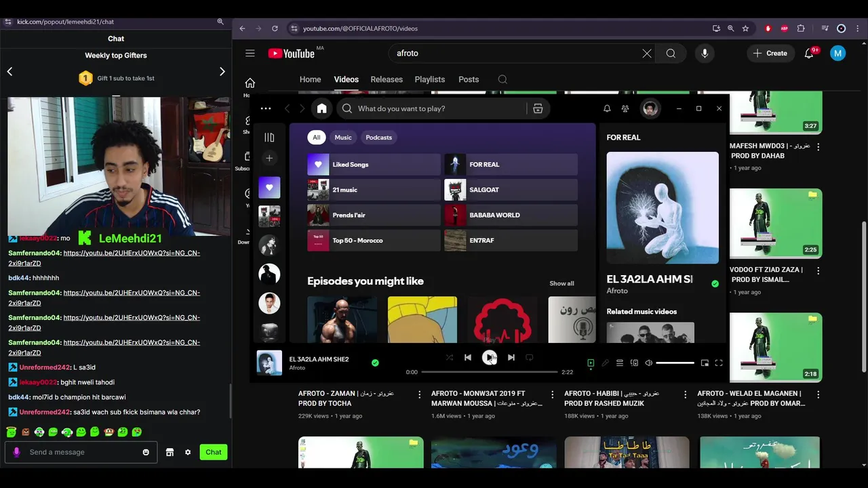The image size is (868, 488).
Task: Open Spotify What's New bell
Action: coord(607,108)
